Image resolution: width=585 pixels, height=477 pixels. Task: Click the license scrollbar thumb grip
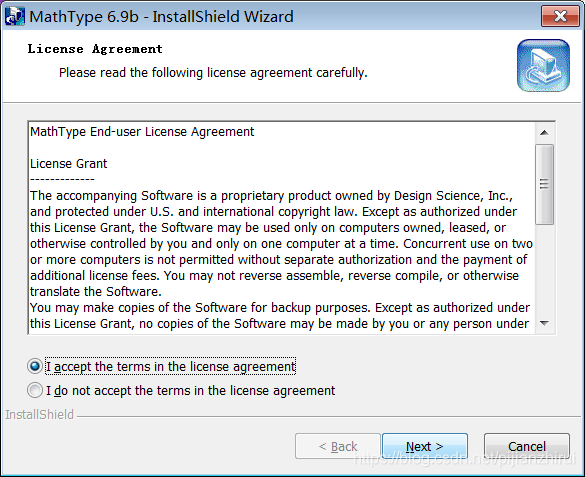(x=544, y=184)
